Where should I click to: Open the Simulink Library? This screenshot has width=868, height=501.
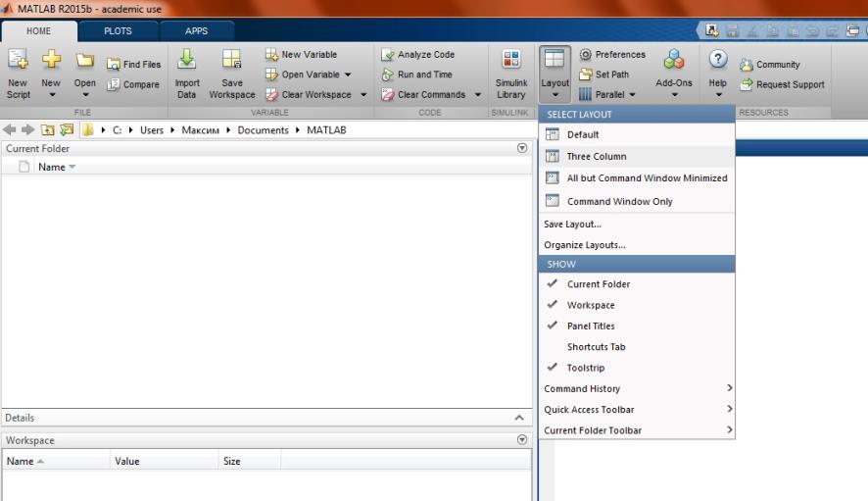[x=511, y=75]
